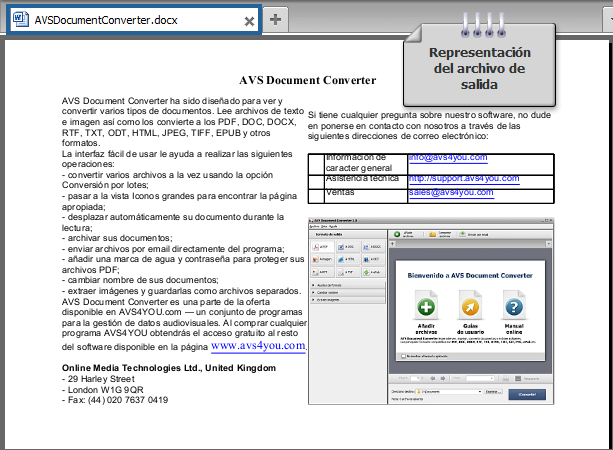Click green add-files toolbar icon in embedded screenshot
Image resolution: width=613 pixels, height=450 pixels.
pos(397,234)
